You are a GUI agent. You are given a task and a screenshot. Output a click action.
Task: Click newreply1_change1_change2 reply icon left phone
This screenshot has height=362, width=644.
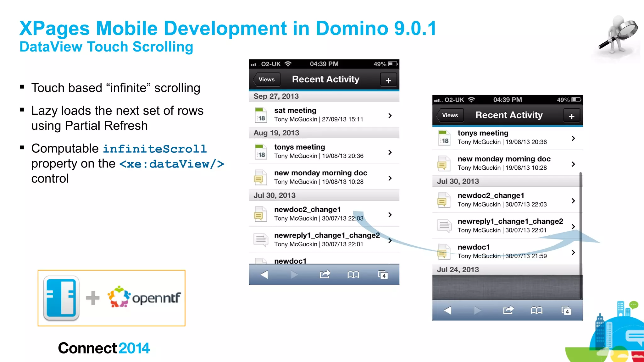(x=261, y=240)
